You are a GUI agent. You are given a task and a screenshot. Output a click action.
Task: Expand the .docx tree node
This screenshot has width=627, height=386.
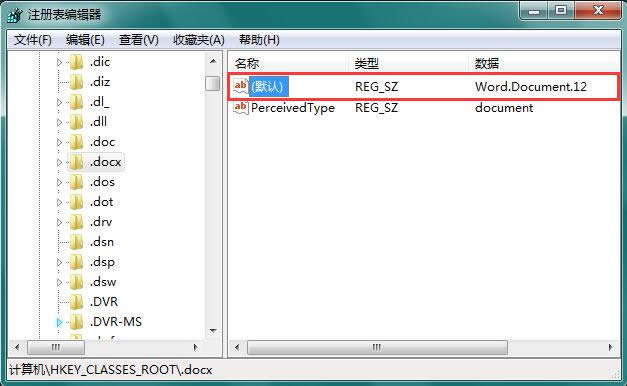[x=59, y=162]
